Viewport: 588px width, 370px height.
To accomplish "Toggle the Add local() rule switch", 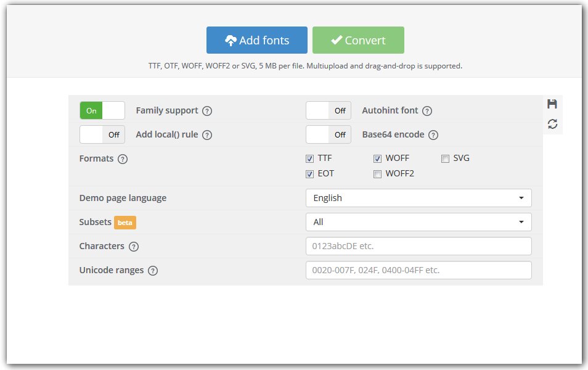I will (x=102, y=134).
